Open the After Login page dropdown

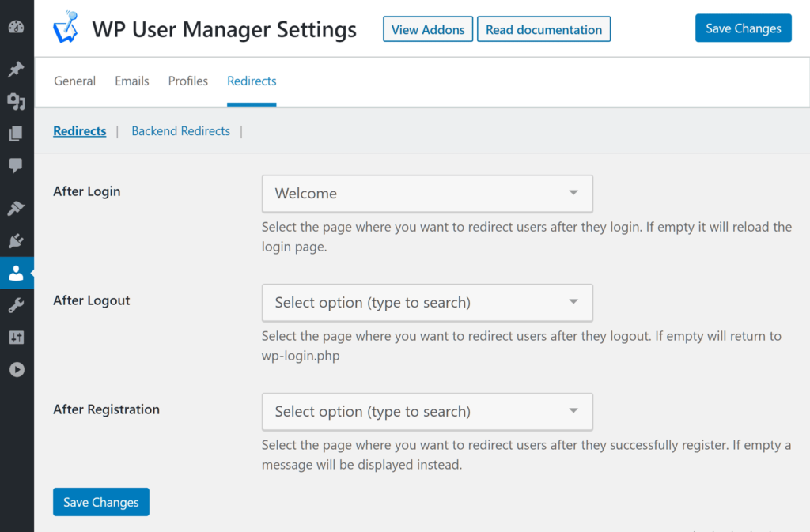427,194
